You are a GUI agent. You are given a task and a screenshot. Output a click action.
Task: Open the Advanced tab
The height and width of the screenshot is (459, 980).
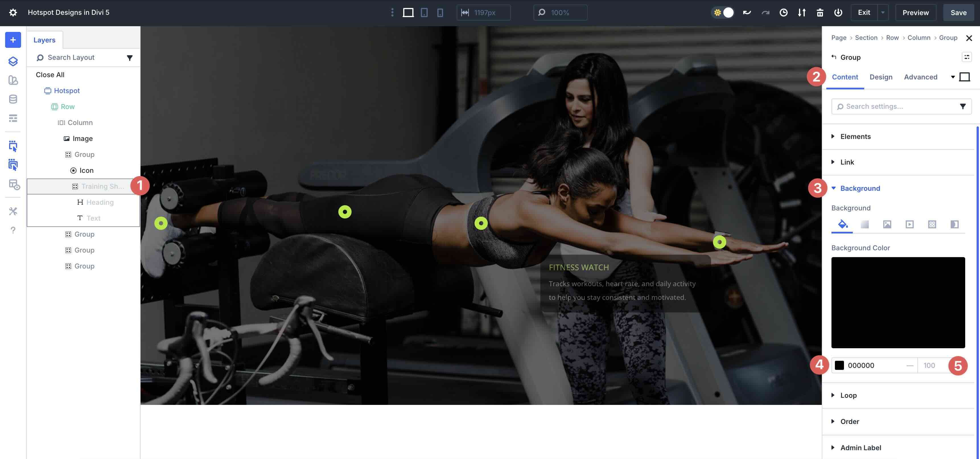pyautogui.click(x=920, y=77)
